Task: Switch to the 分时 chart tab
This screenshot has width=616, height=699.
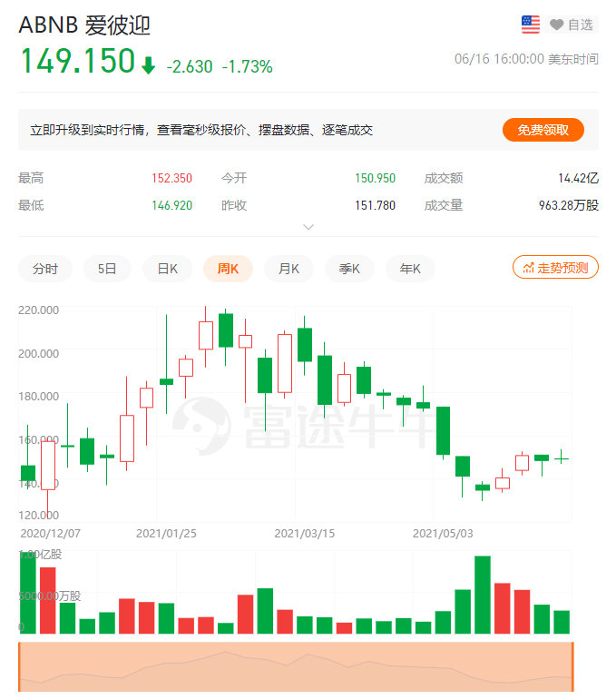Action: [x=45, y=269]
